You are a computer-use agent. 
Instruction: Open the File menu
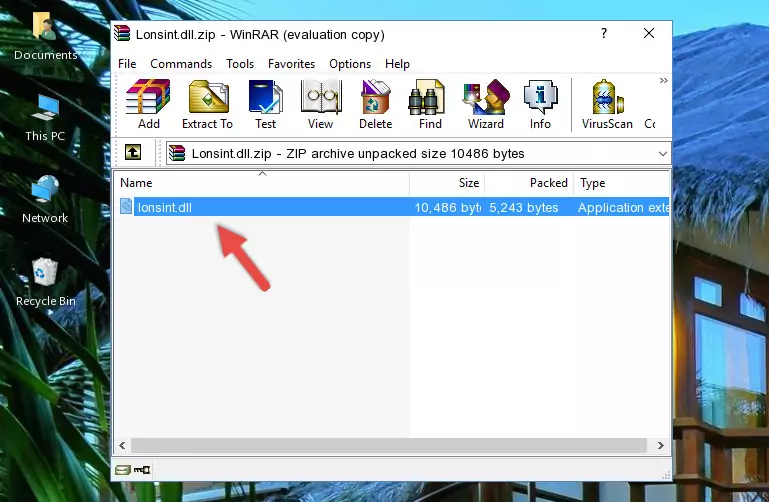pos(127,64)
